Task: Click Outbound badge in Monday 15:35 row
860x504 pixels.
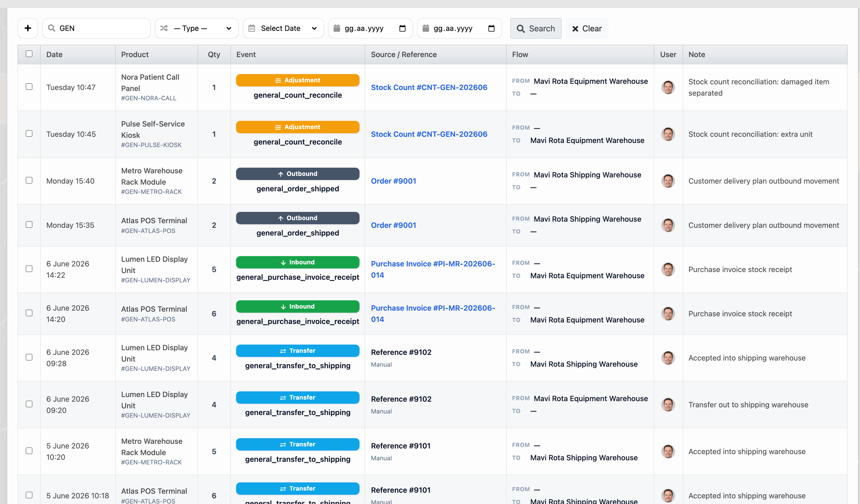Action: (x=298, y=218)
